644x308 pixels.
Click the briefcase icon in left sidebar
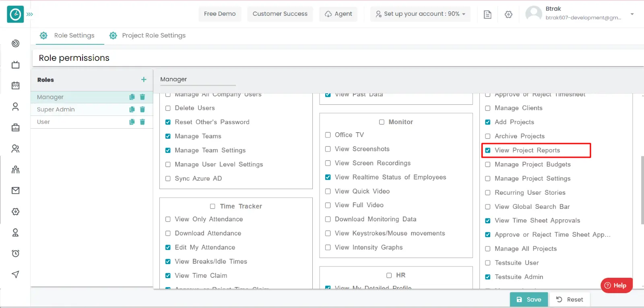[x=15, y=128]
